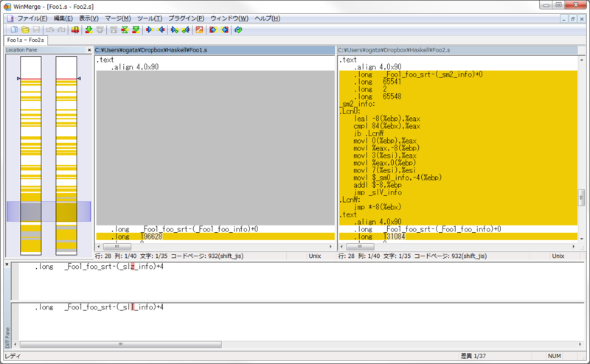Viewport: 590px width, 364px height.
Task: Open the マージ(M) menu
Action: coord(118,18)
